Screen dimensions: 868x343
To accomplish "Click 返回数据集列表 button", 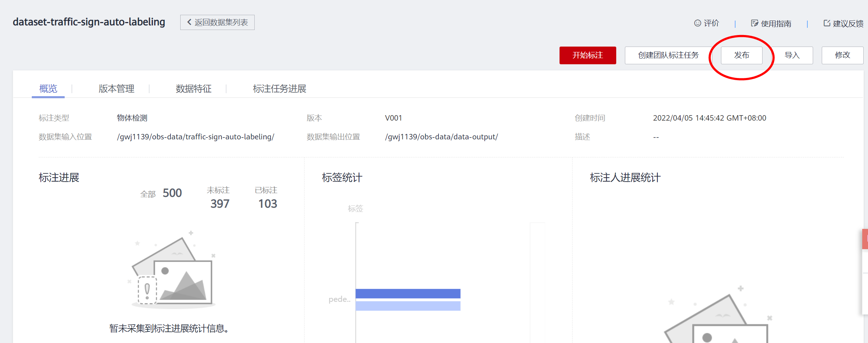I will tap(217, 22).
